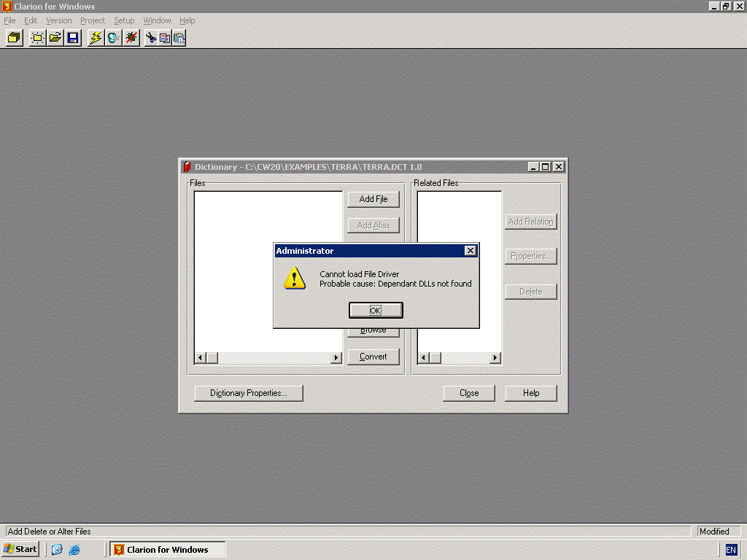Open a file using the open-folder icon

tap(55, 38)
